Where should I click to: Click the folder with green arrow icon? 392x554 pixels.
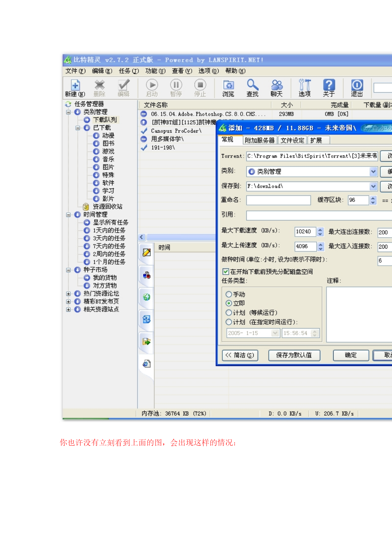(147, 341)
